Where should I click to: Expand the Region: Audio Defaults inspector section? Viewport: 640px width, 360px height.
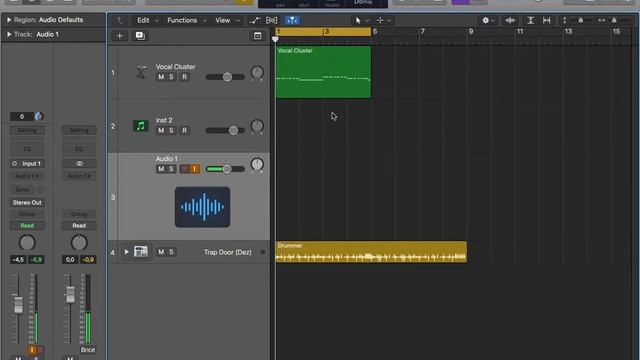(x=9, y=20)
